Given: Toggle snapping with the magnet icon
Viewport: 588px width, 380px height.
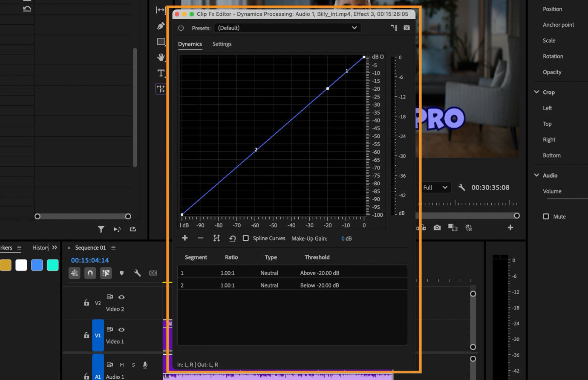Looking at the screenshot, I should [x=90, y=273].
